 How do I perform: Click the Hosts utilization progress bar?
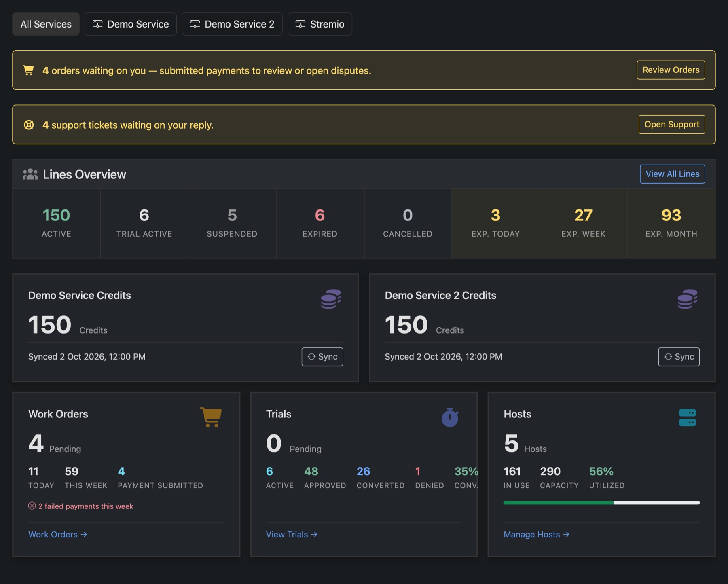[601, 503]
